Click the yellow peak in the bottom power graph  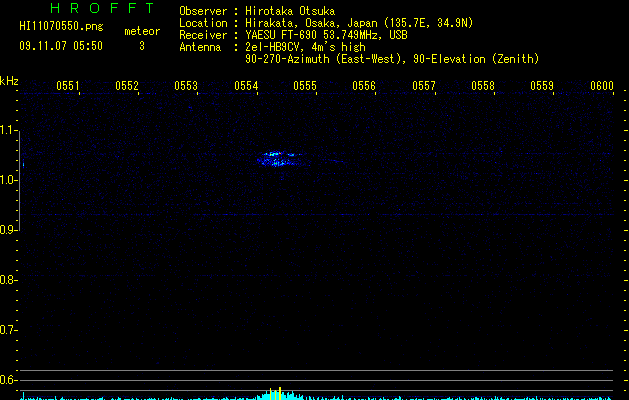280,394
